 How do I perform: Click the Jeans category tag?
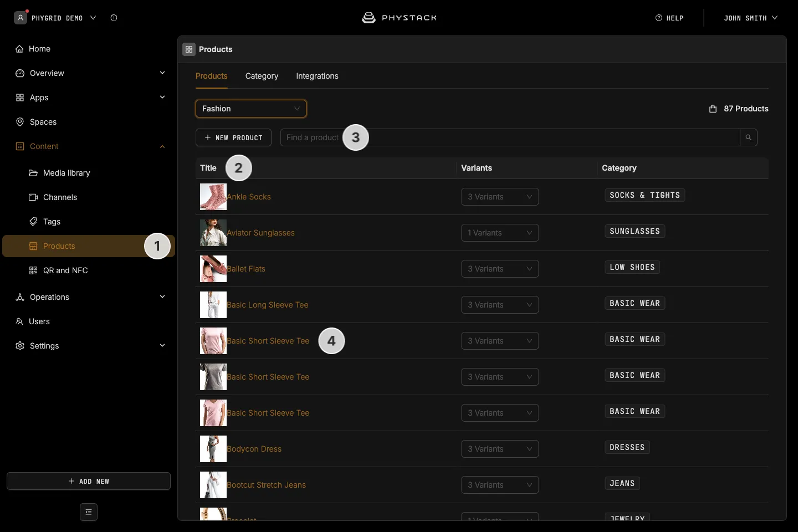coord(622,483)
